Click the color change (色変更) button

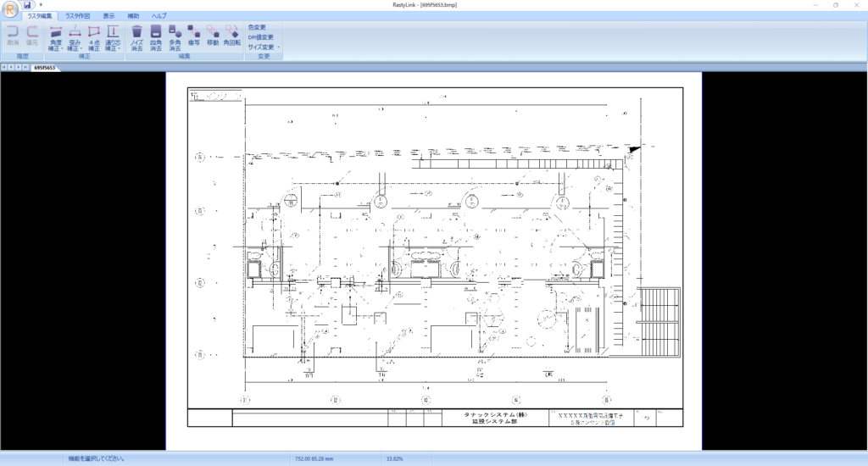click(257, 27)
